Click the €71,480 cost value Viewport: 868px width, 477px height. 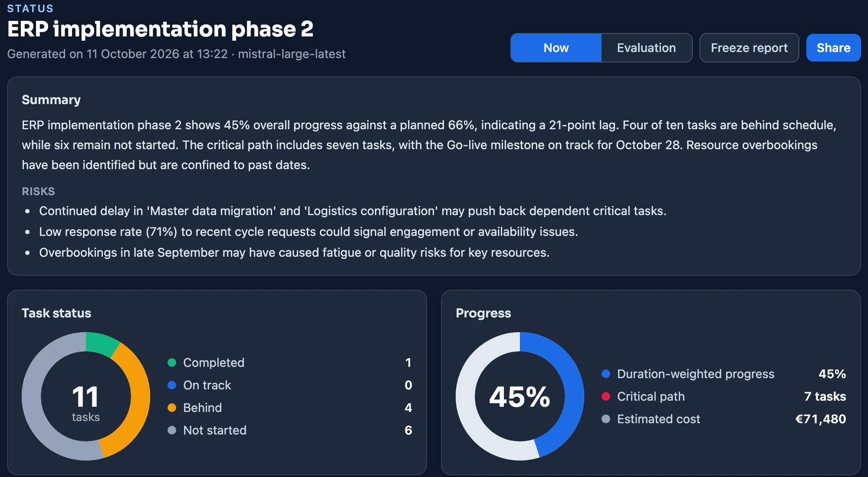[x=820, y=419]
